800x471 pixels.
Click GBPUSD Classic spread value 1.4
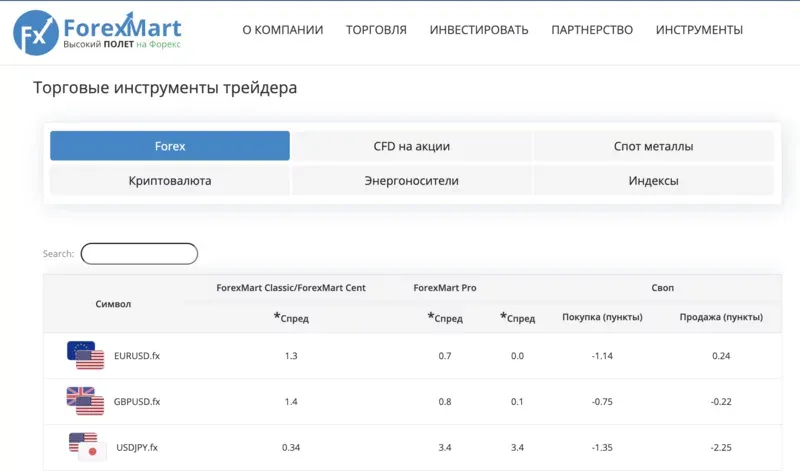click(x=291, y=402)
